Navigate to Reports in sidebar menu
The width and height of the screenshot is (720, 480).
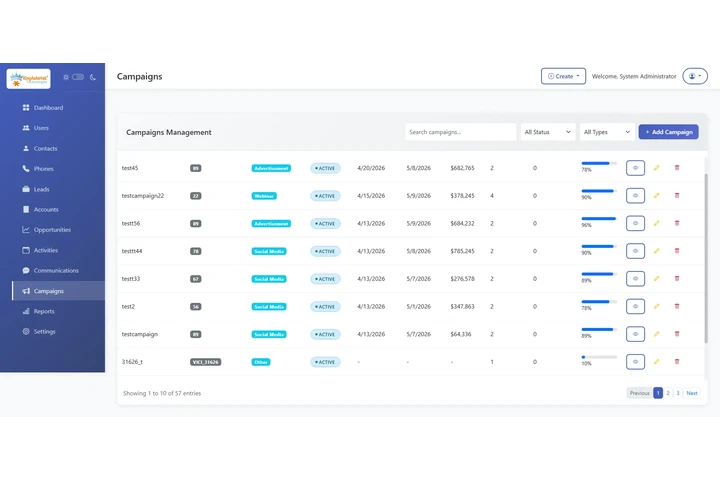click(44, 311)
